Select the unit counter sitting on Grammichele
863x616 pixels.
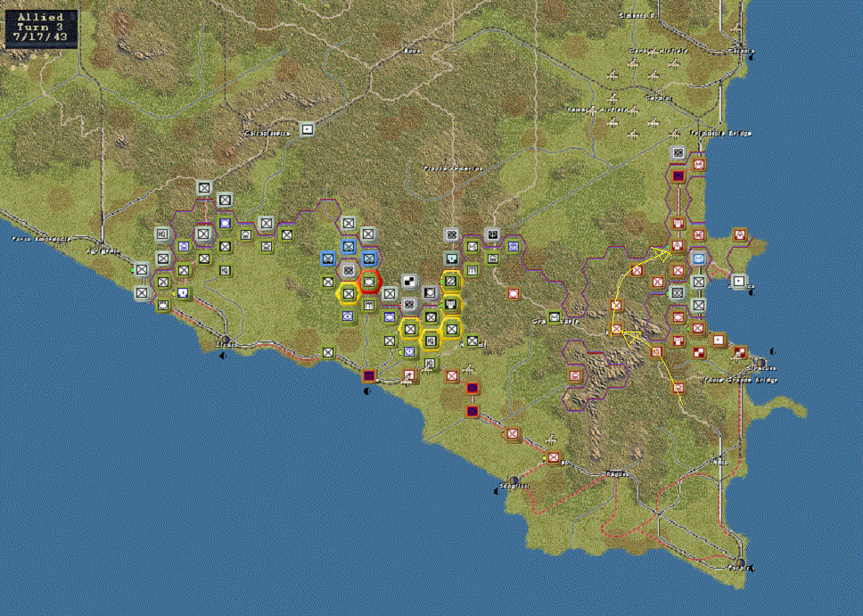pos(555,317)
